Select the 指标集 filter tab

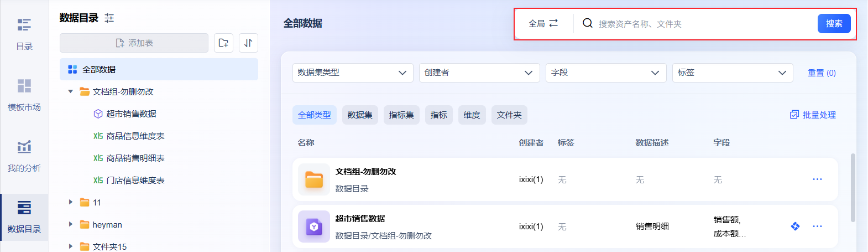coord(401,115)
